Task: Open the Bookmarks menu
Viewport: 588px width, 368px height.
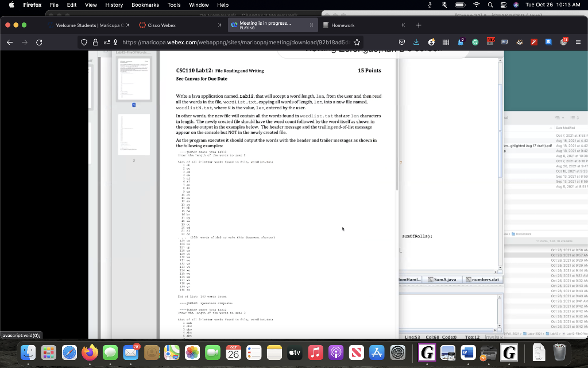Action: pyautogui.click(x=145, y=5)
